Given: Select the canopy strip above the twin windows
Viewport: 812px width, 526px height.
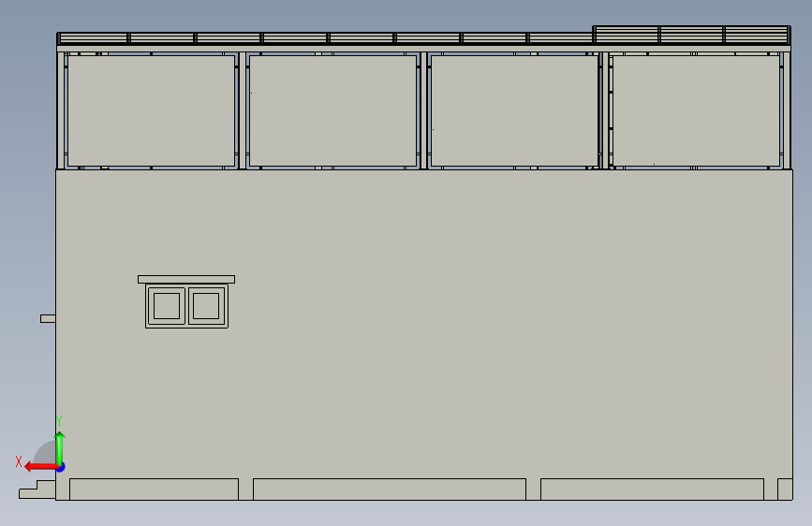Looking at the screenshot, I should 186,280.
